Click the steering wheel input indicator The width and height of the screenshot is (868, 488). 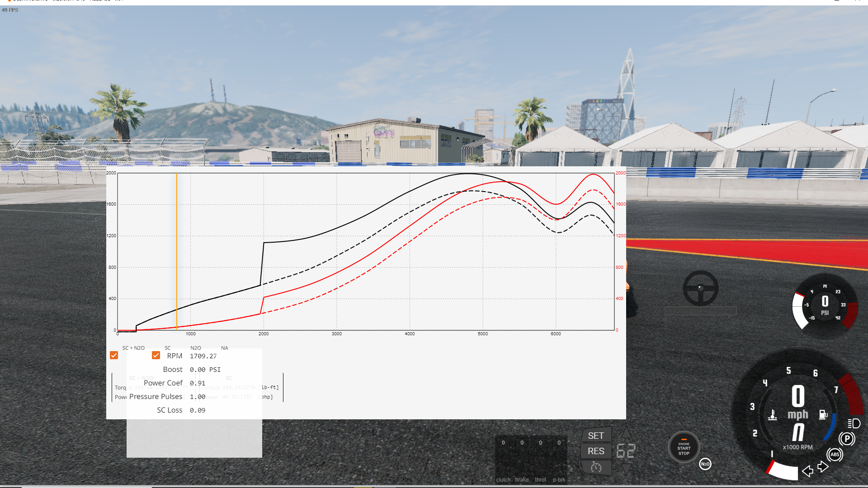tap(700, 288)
